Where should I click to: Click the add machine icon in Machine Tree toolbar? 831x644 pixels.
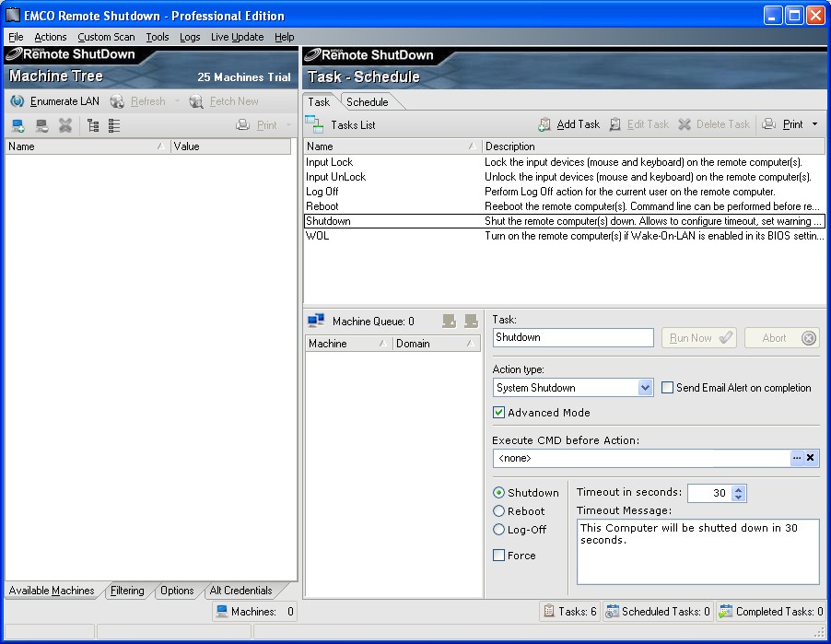[18, 125]
